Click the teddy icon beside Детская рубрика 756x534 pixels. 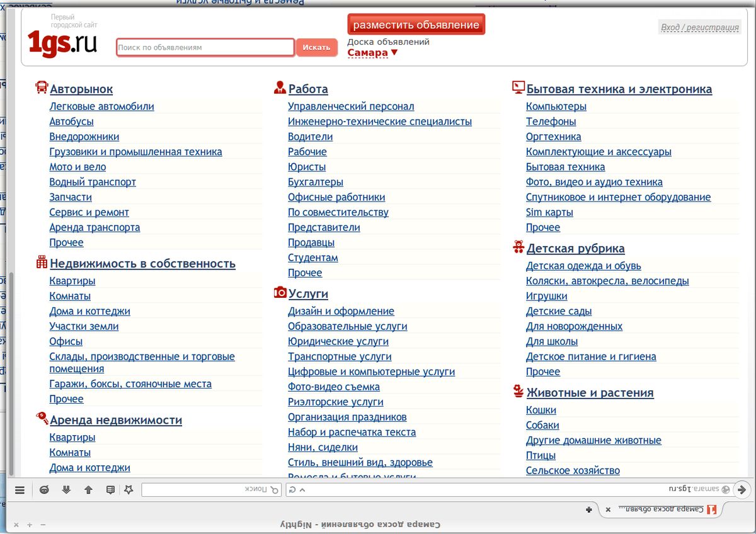pos(518,247)
